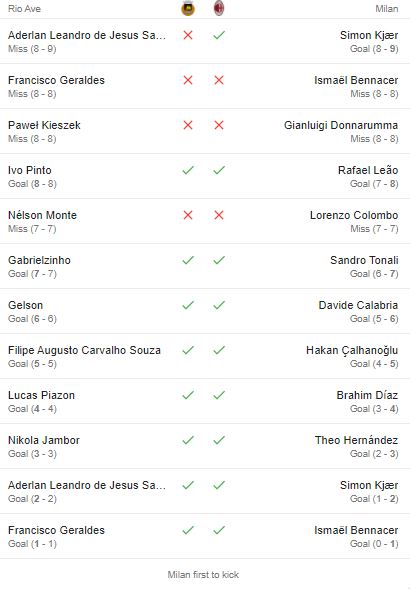Click the Rio Ave club crest icon
The height and width of the screenshot is (589, 410).
click(x=188, y=8)
